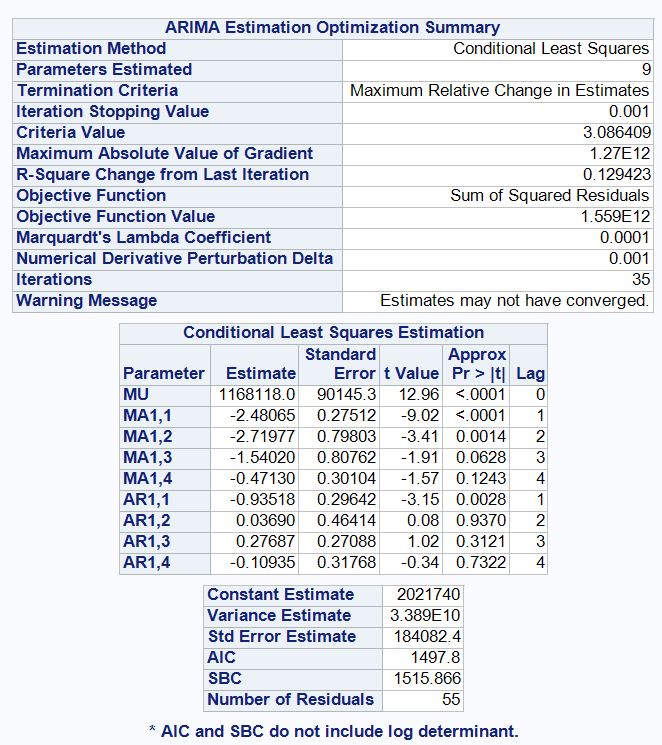Select the 'Estimates may not have converged' text
The width and height of the screenshot is (662, 745).
(514, 301)
